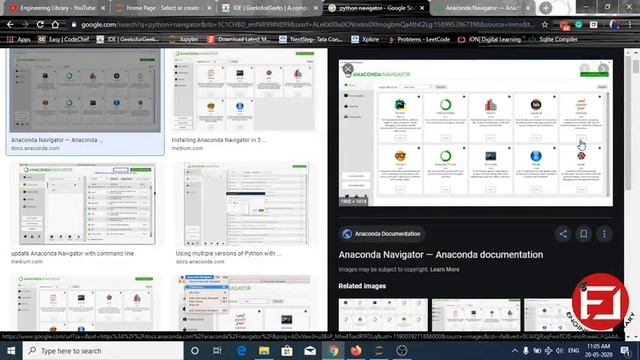
Task: Open the large Anaconda Navigator preview image
Action: [x=476, y=133]
